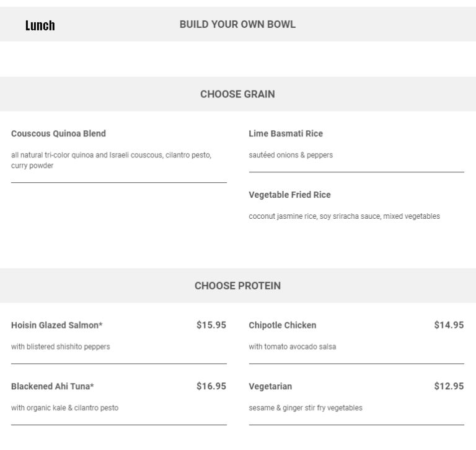This screenshot has width=476, height=450.
Task: Select Hoisin Glazed Salmon protein
Action: click(57, 325)
